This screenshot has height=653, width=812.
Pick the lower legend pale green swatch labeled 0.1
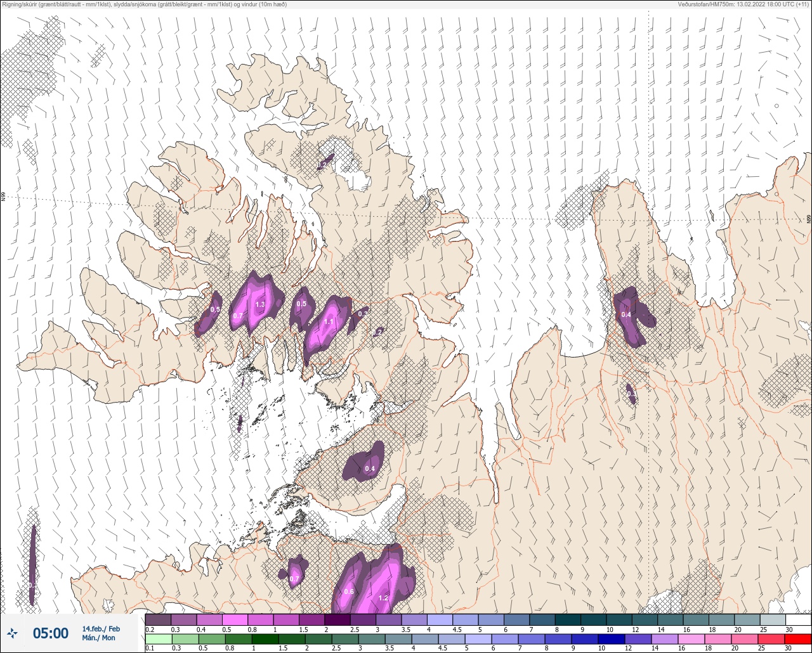pyautogui.click(x=158, y=639)
